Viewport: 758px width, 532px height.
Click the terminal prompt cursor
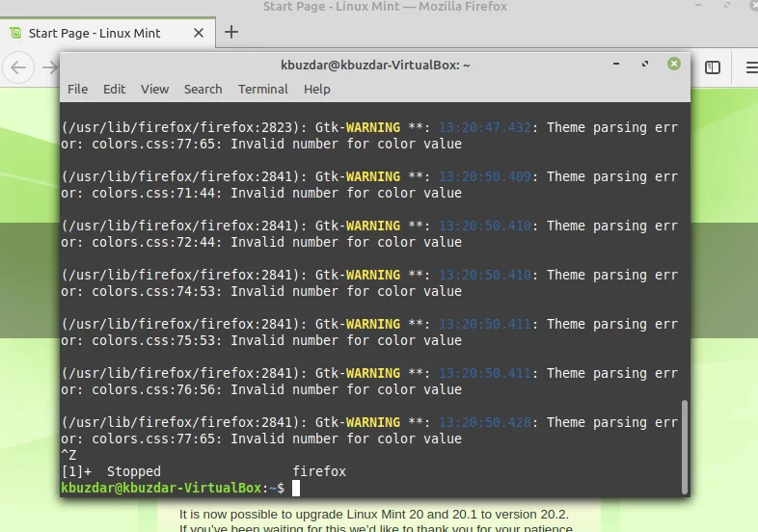pos(296,488)
